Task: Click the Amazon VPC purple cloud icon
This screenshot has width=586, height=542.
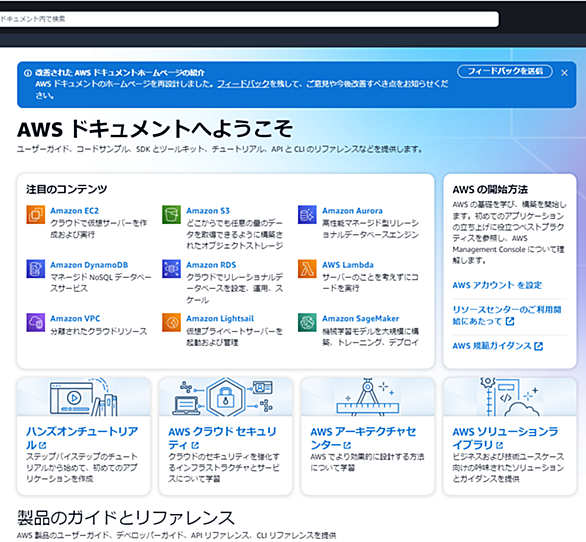Action: [x=36, y=322]
